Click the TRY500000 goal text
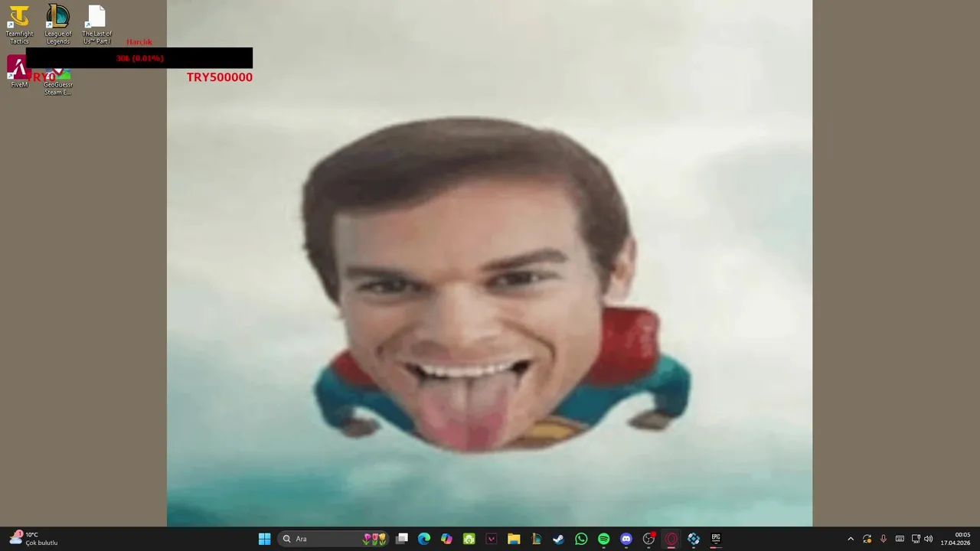The image size is (980, 551). (220, 77)
